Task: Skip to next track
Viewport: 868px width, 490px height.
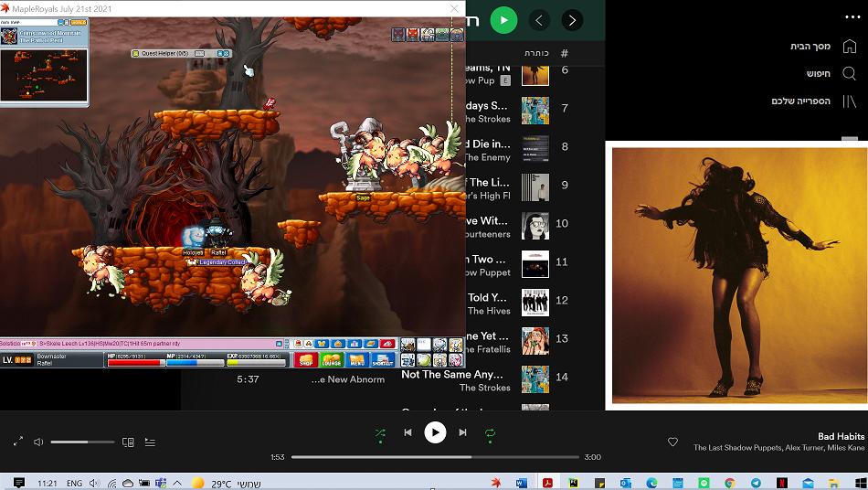Action: (463, 432)
